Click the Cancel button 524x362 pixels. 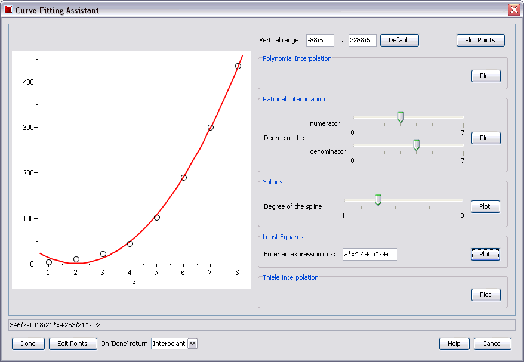[x=492, y=344]
